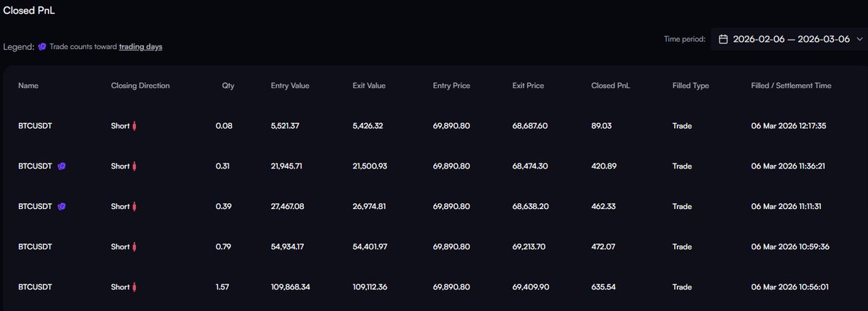The height and width of the screenshot is (311, 868).
Task: Click exit value 5,426.32
Action: click(367, 126)
